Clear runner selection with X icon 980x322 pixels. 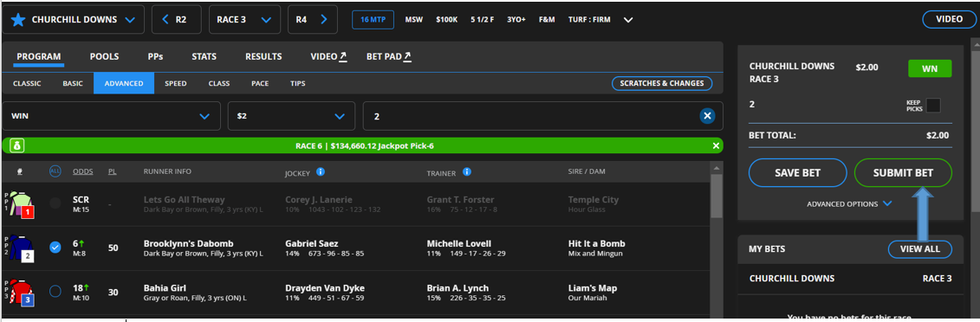pyautogui.click(x=708, y=116)
